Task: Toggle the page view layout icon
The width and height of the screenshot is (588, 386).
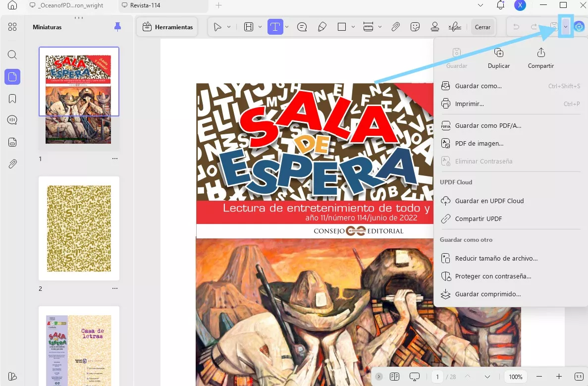Action: pos(394,377)
